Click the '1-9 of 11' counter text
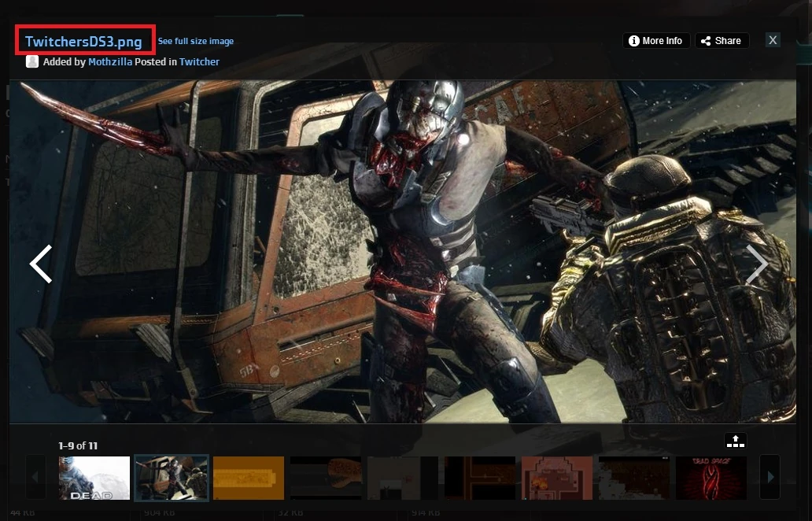The width and height of the screenshot is (812, 521). (78, 446)
